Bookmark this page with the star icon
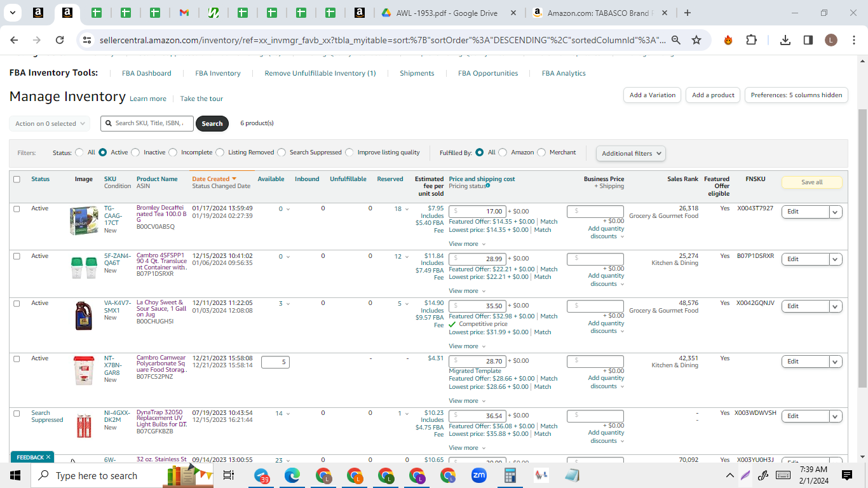This screenshot has width=868, height=488. 696,40
